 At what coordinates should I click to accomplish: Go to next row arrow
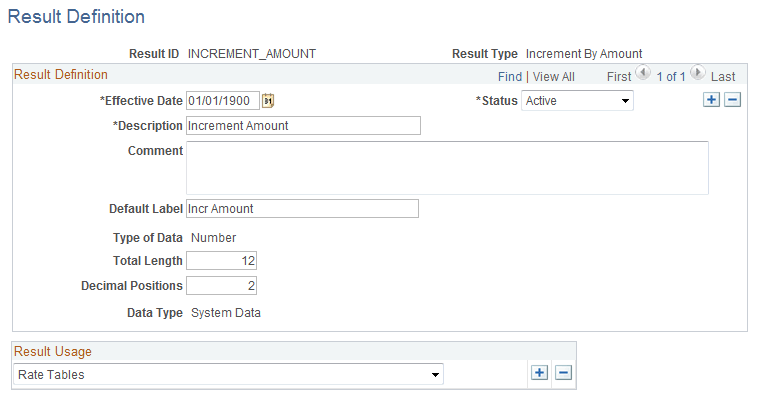pyautogui.click(x=697, y=73)
